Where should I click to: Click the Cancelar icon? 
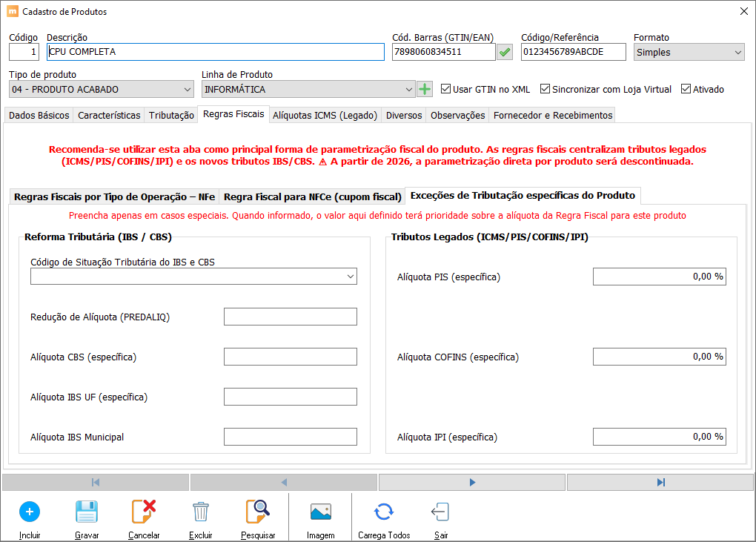click(x=144, y=512)
